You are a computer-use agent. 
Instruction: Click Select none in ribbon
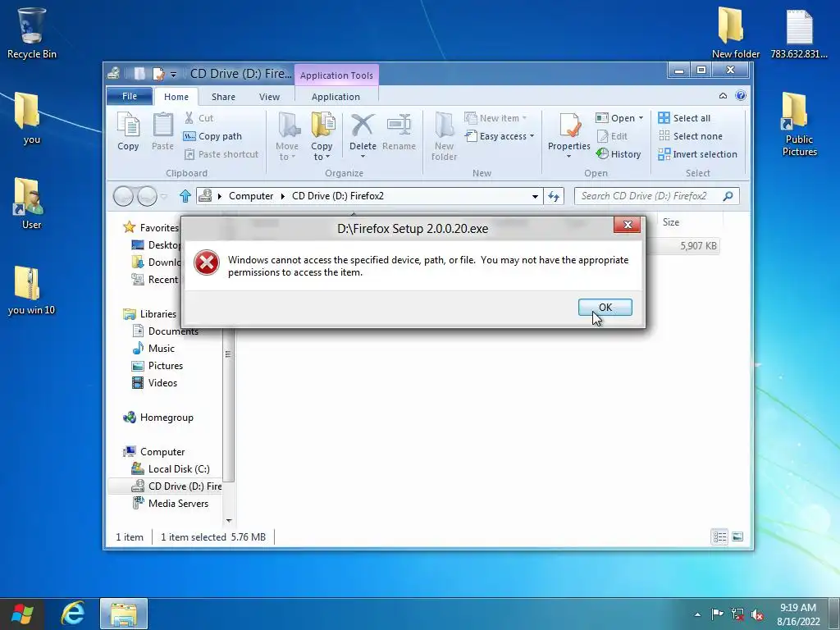tap(690, 136)
